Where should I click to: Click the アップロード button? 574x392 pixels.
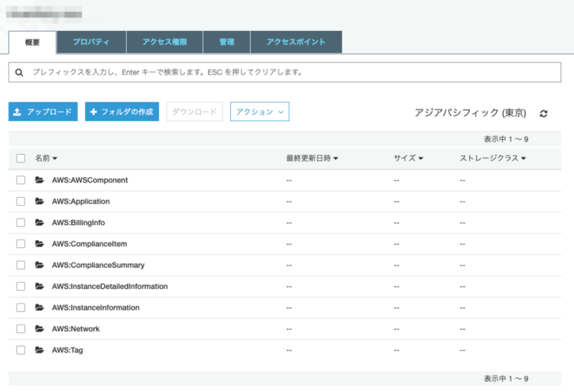[x=43, y=112]
